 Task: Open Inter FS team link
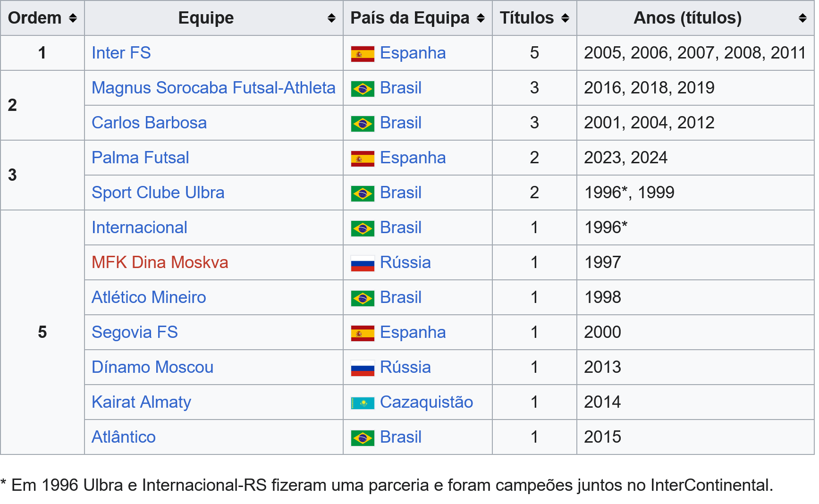click(x=121, y=53)
